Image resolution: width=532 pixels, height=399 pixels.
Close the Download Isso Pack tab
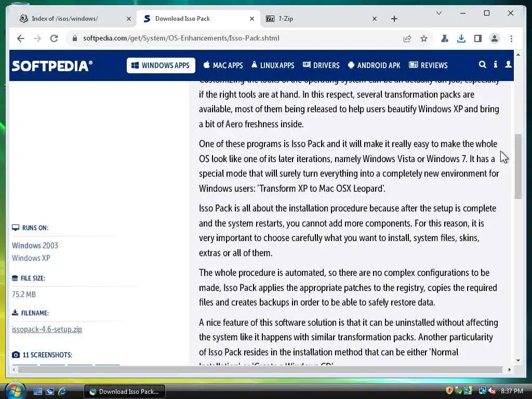click(252, 19)
